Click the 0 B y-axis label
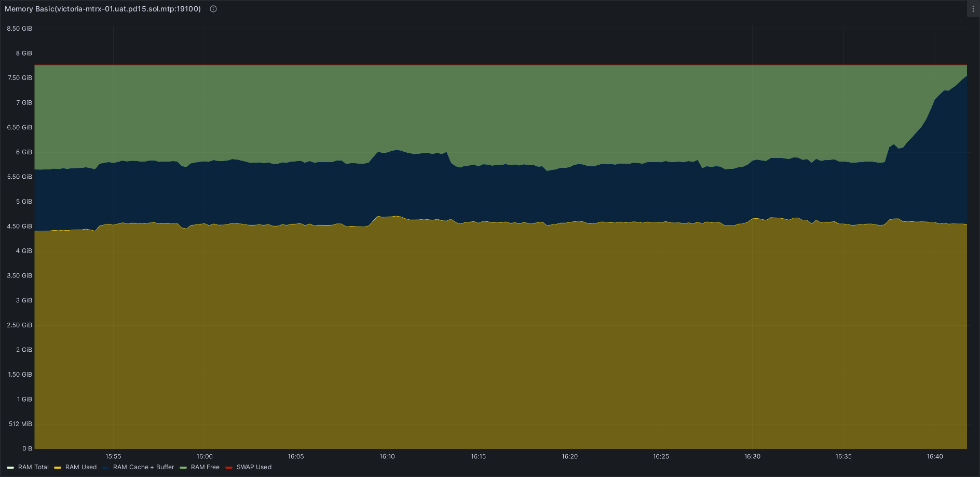980x477 pixels. point(27,448)
